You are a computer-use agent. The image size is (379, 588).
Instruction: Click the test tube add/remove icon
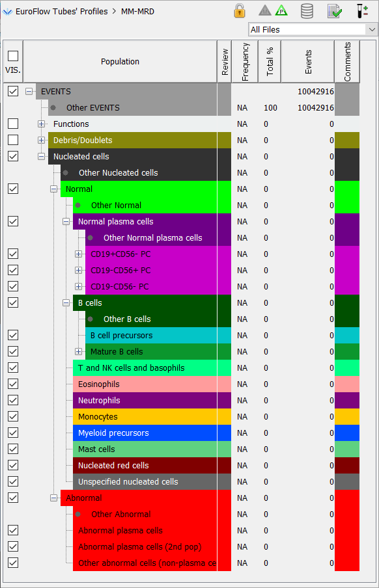click(x=362, y=11)
